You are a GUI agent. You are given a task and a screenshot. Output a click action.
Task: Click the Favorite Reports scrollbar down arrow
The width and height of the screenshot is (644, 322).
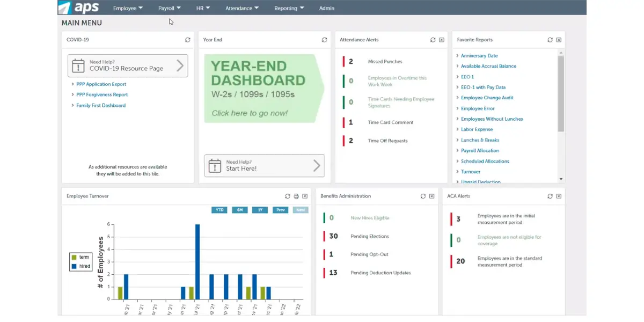coord(561,179)
